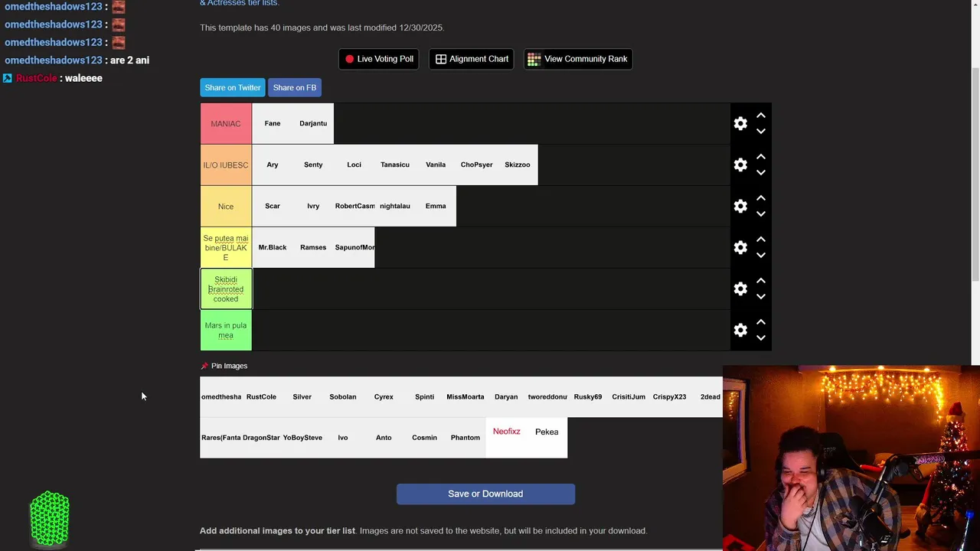
Task: Share on FB button
Action: coord(295,87)
